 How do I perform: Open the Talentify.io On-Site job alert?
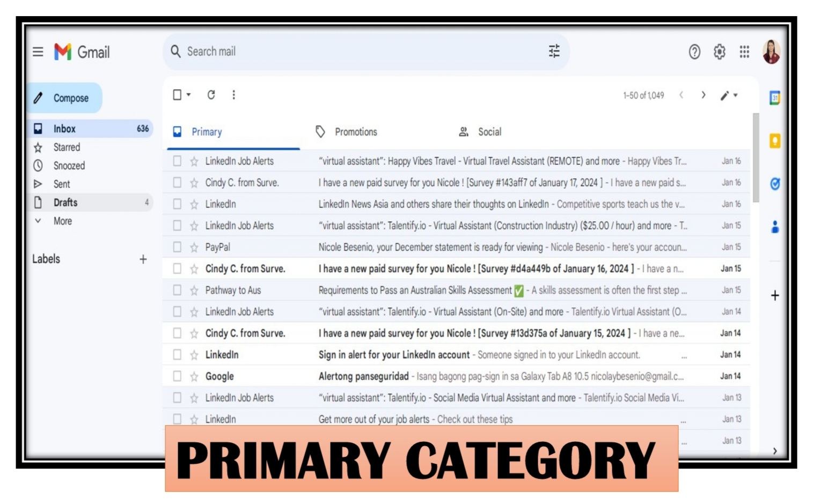click(456, 312)
